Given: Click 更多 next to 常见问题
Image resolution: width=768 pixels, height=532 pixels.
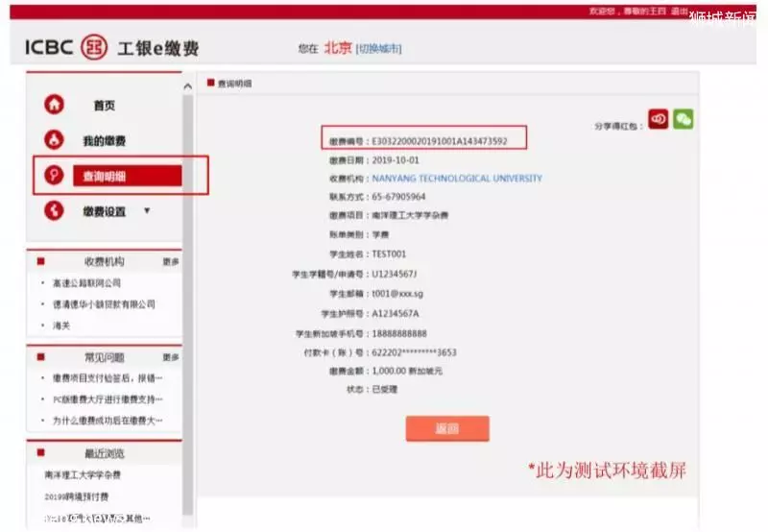Looking at the screenshot, I should click(171, 357).
